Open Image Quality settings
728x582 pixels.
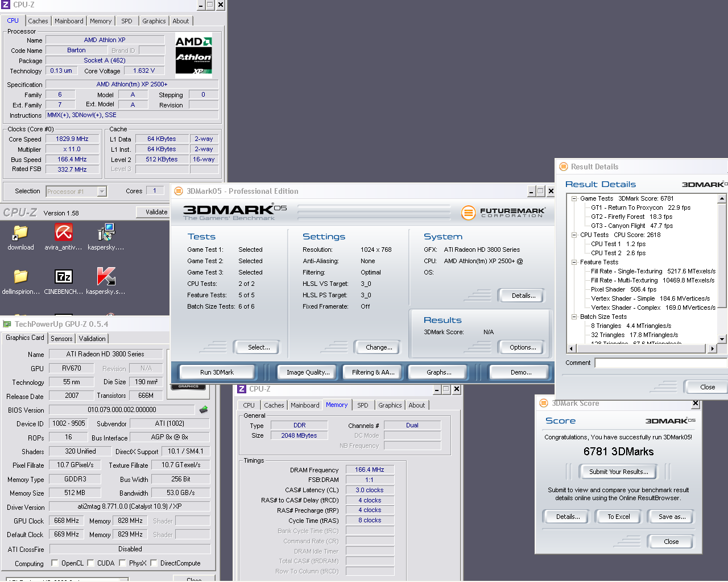point(308,372)
